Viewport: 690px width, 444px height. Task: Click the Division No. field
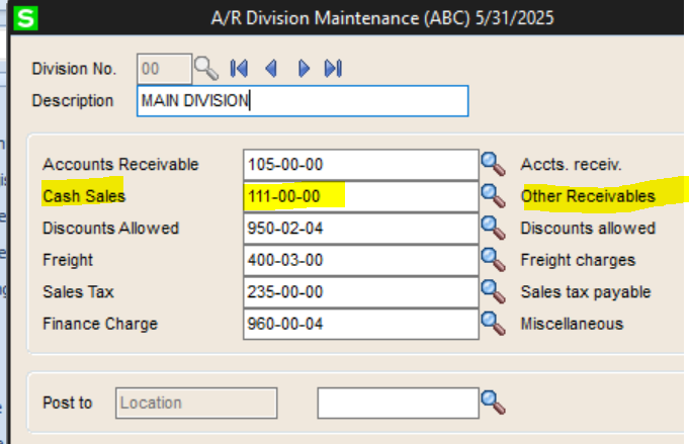(164, 69)
